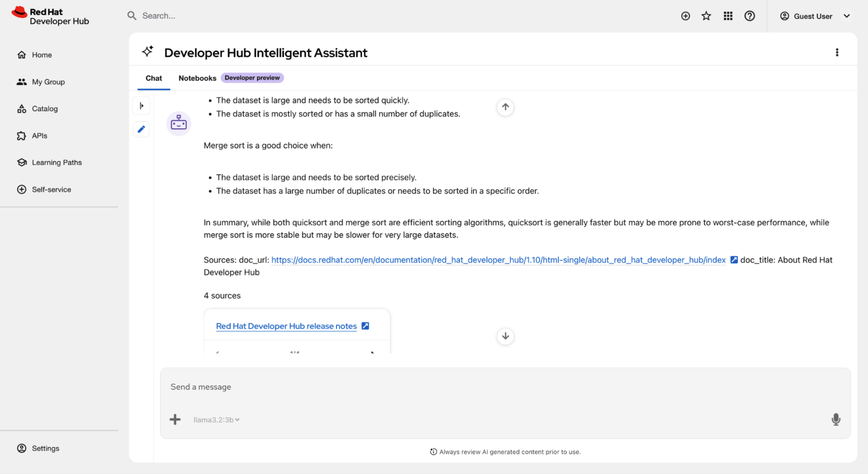Viewport: 868px width, 474px height.
Task: Click the Red Hat Developer Hub logo
Action: tap(50, 16)
